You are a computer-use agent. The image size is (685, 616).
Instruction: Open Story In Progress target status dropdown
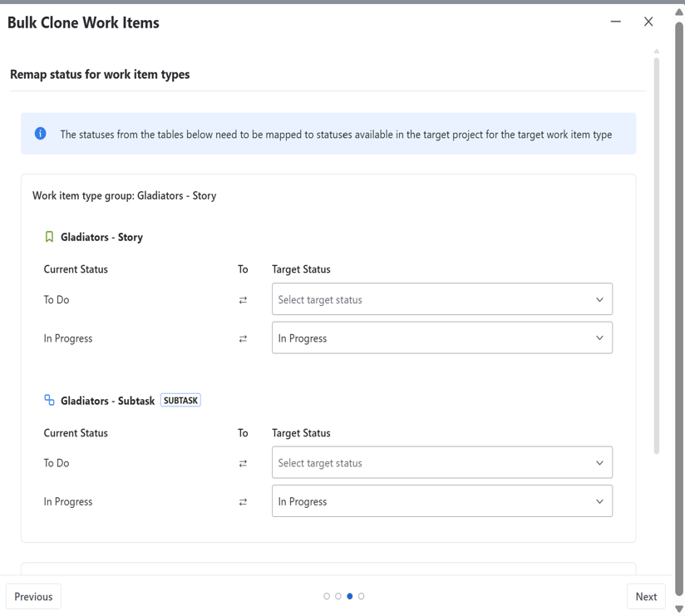coord(441,338)
